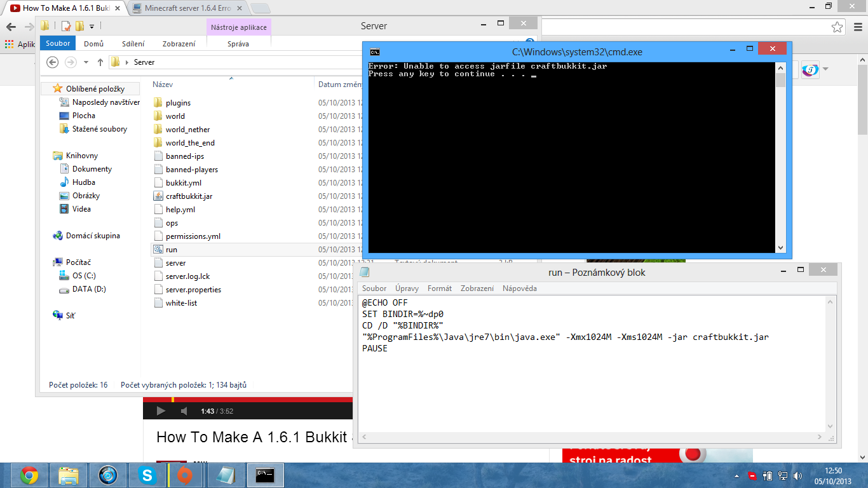Screen dimensions: 868x488
Task: Click the craftbukkit.jar file icon
Action: (x=158, y=196)
